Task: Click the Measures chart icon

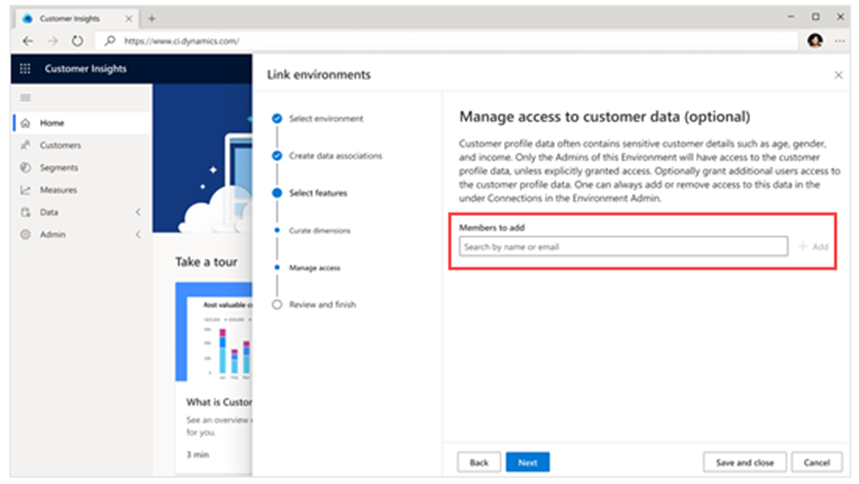Action: click(25, 190)
